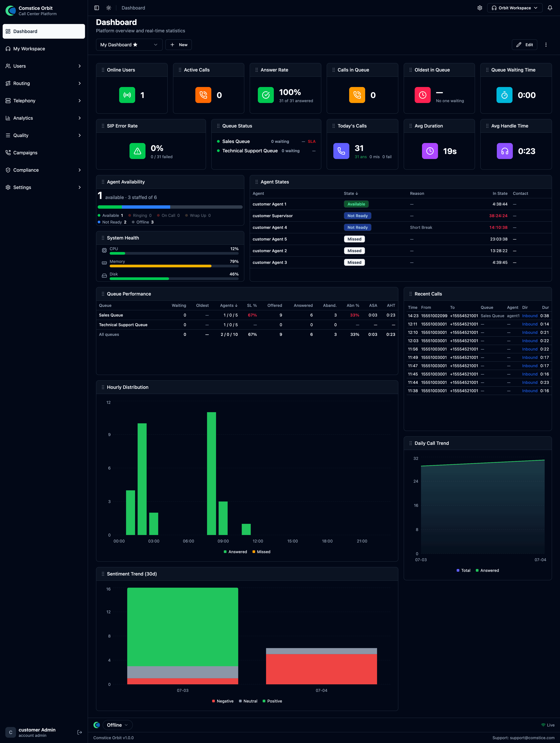Sort Queue Performance by Agents column
The image size is (560, 743).
coord(229,305)
